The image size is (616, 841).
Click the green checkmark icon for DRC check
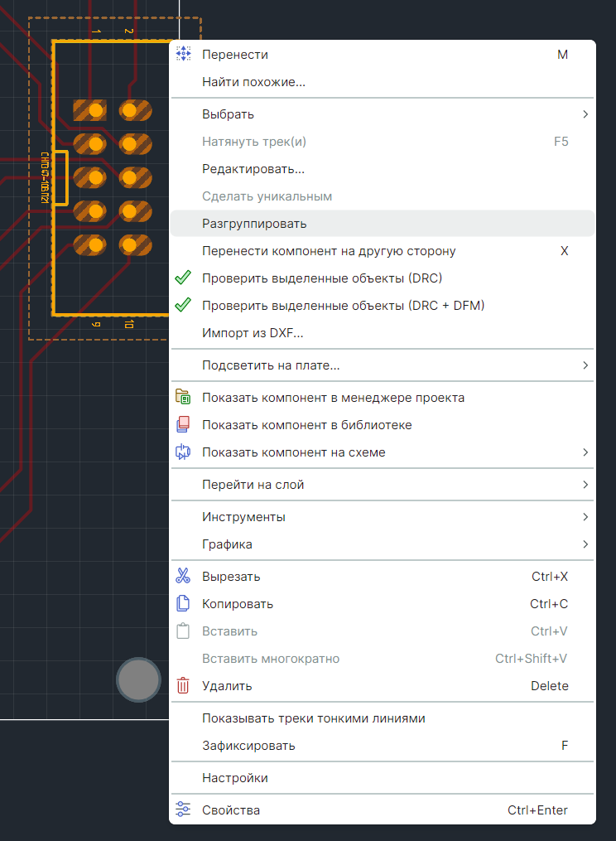click(x=183, y=278)
